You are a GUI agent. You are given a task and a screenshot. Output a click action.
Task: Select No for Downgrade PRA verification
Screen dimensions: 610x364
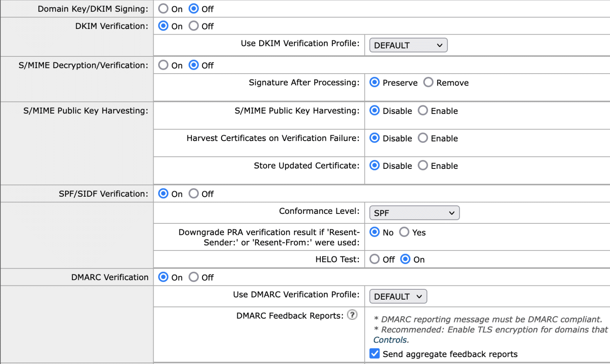(374, 232)
